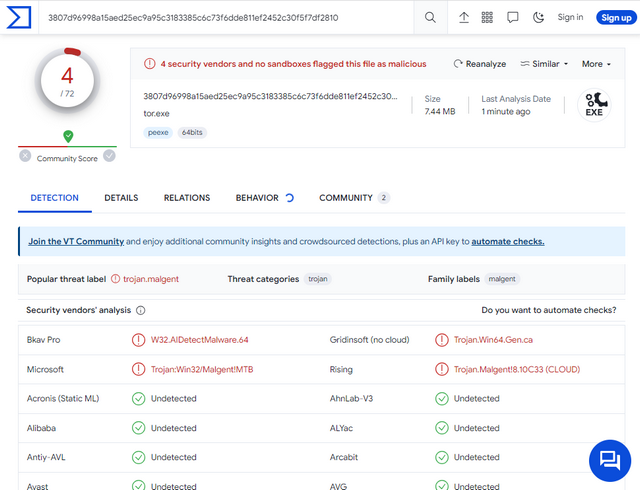The height and width of the screenshot is (490, 640).
Task: Click Reanalyze button
Action: 480,64
